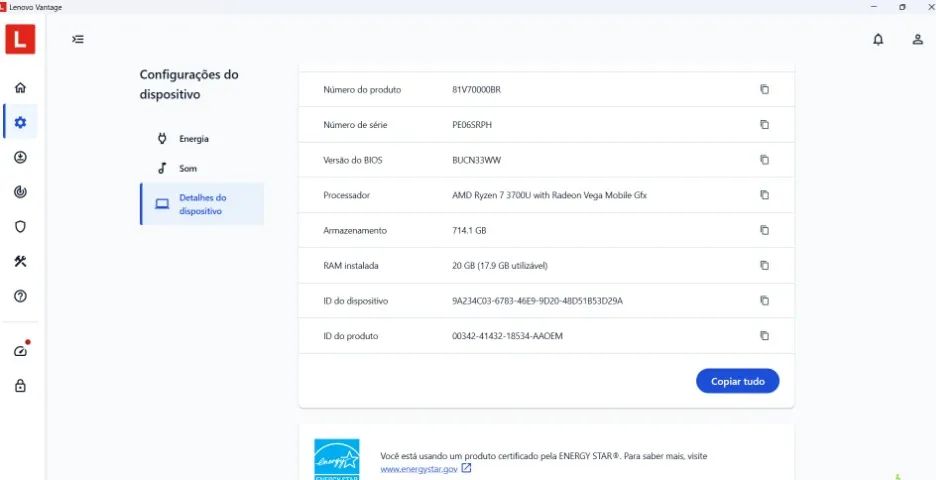
Task: Click the Armazenamento row label
Action: click(x=355, y=230)
